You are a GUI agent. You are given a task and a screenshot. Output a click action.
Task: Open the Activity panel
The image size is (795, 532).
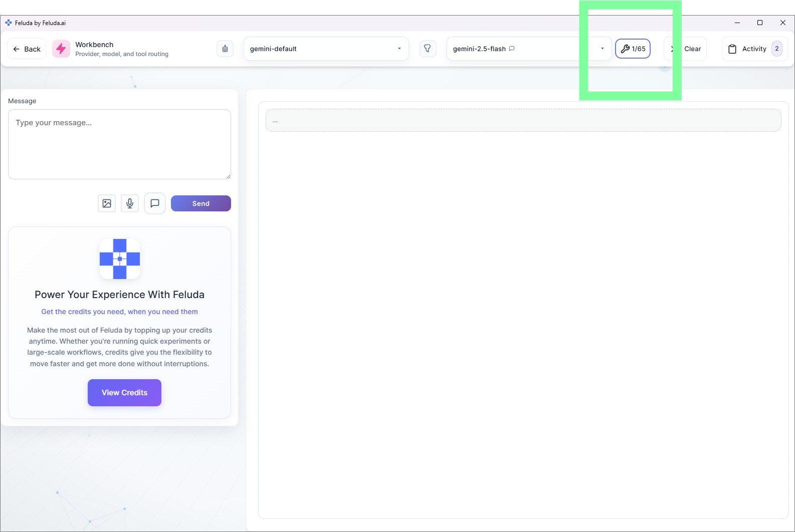point(754,49)
